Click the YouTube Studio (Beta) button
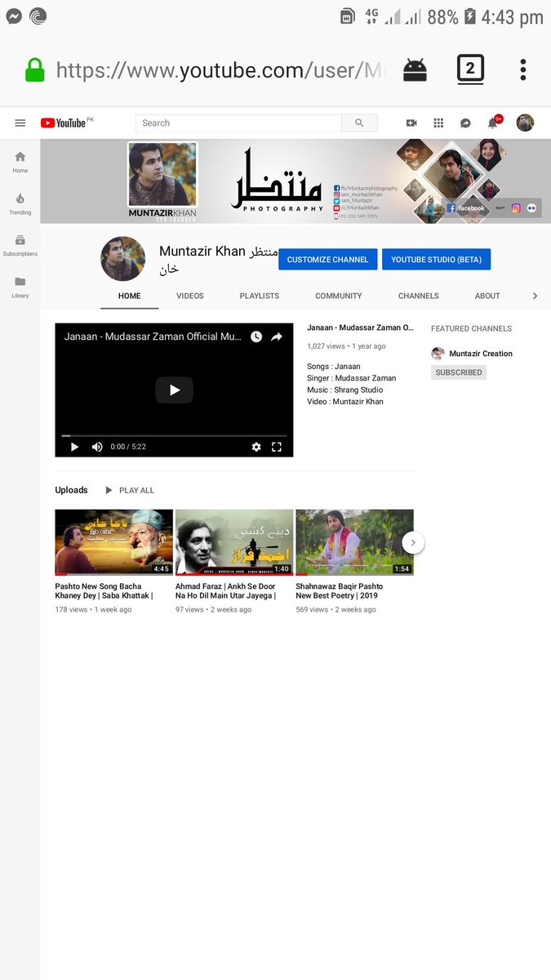 click(436, 260)
